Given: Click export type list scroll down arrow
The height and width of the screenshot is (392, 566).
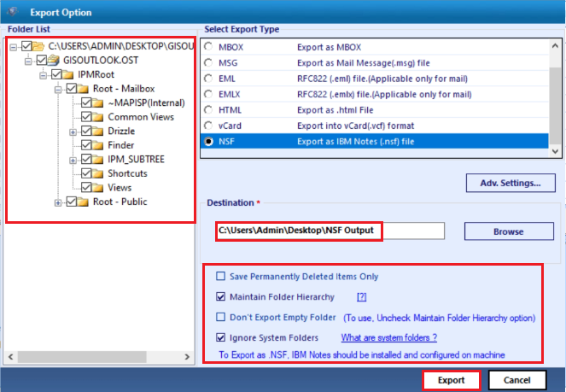Looking at the screenshot, I should pyautogui.click(x=555, y=152).
